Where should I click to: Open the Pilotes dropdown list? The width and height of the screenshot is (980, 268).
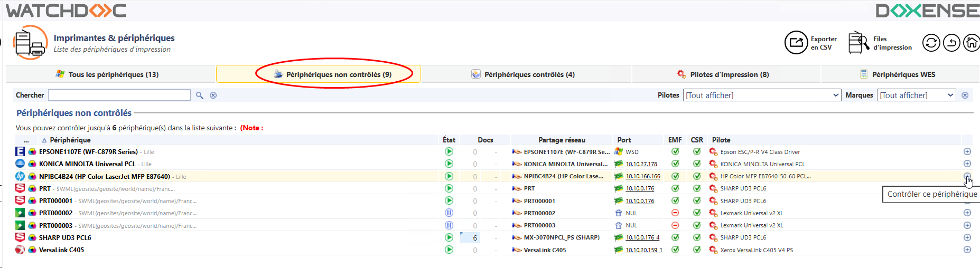point(762,95)
